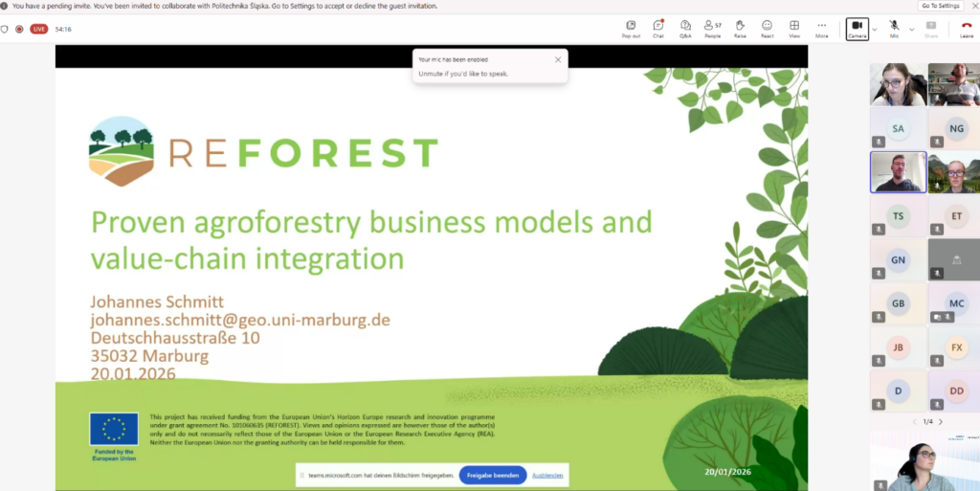Screen dimensions: 980x491
Task: Click the recording indicator icon
Action: pyautogui.click(x=19, y=29)
